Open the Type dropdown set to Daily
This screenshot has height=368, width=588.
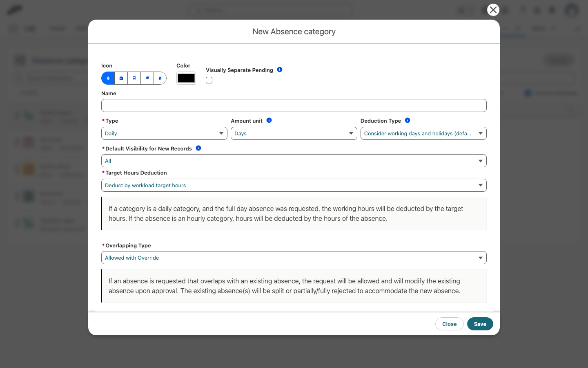164,133
